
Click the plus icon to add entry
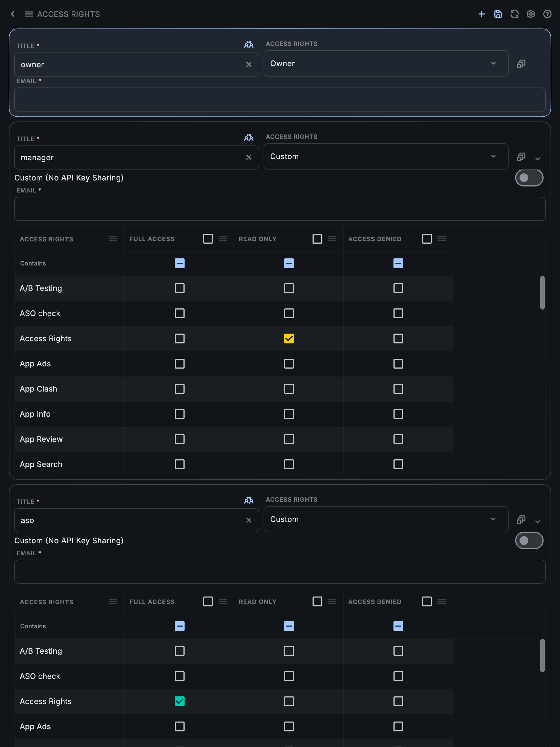point(482,14)
